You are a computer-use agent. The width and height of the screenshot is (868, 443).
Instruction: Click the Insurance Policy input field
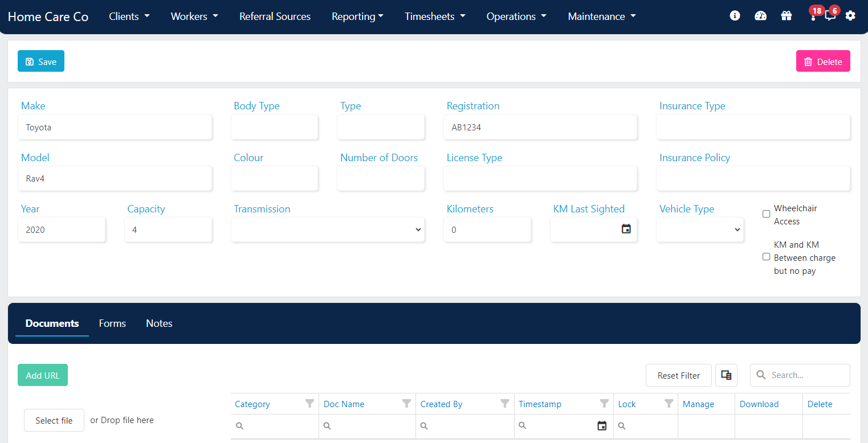[753, 178]
